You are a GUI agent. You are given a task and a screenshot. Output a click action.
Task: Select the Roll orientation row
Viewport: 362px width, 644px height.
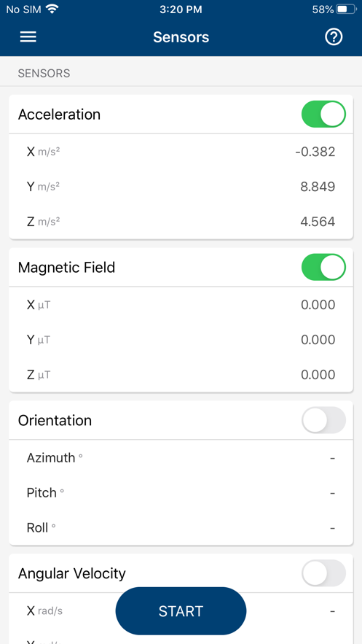pyautogui.click(x=181, y=527)
